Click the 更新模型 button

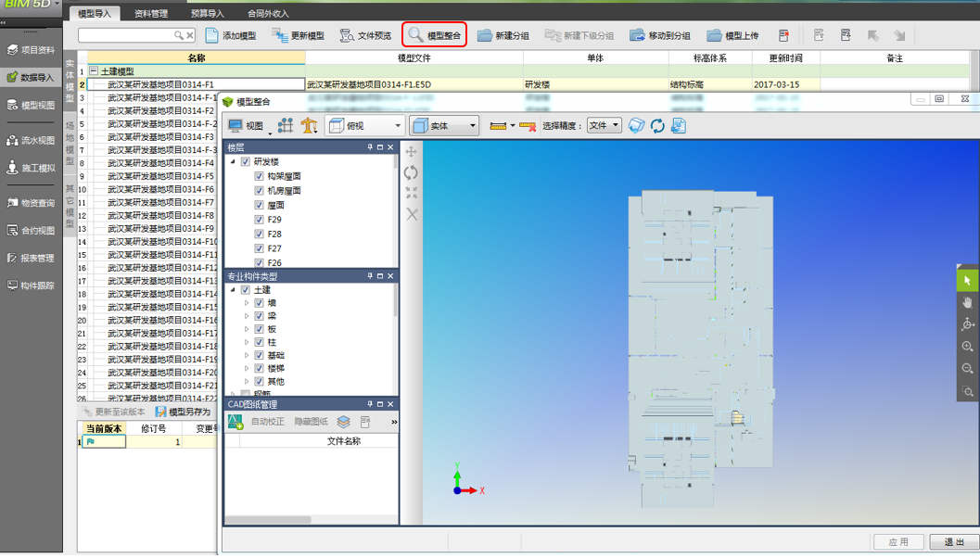click(299, 35)
